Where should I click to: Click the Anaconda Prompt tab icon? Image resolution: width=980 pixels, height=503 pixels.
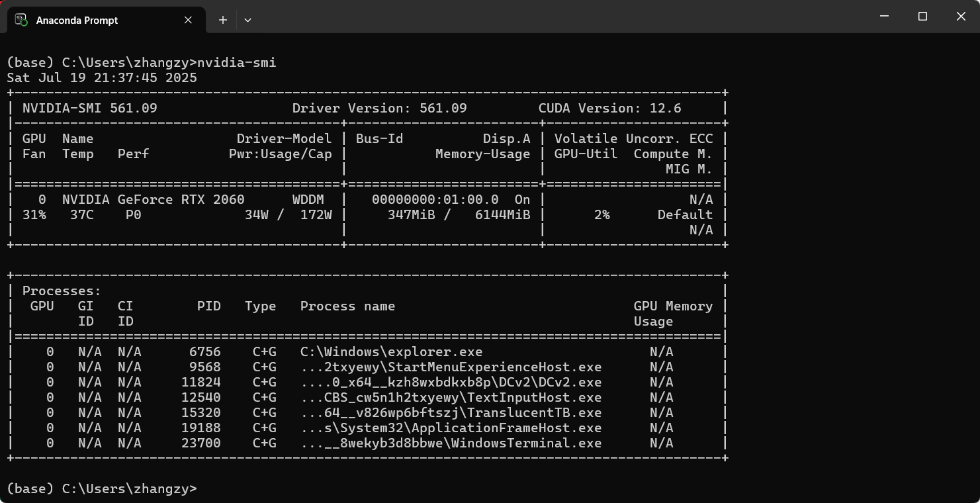click(x=21, y=20)
